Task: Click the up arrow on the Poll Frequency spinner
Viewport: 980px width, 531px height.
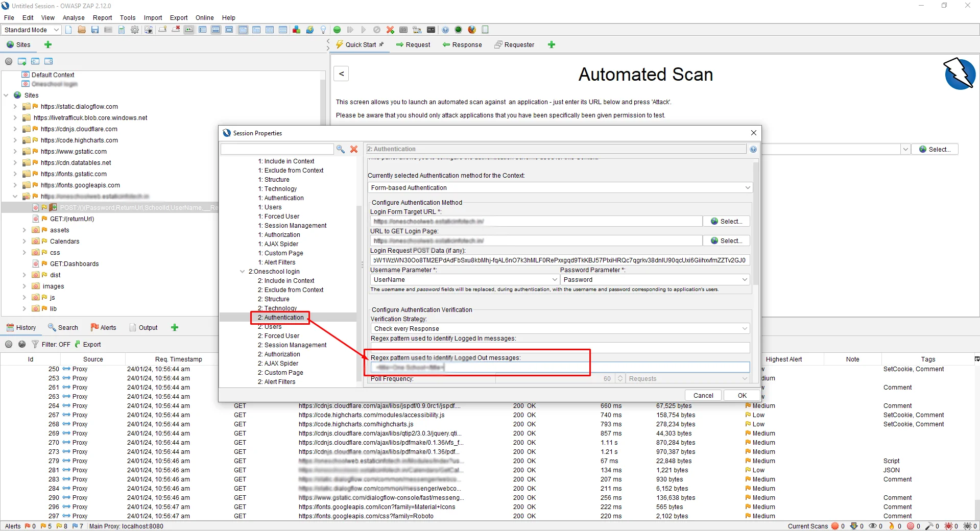Action: pos(620,376)
